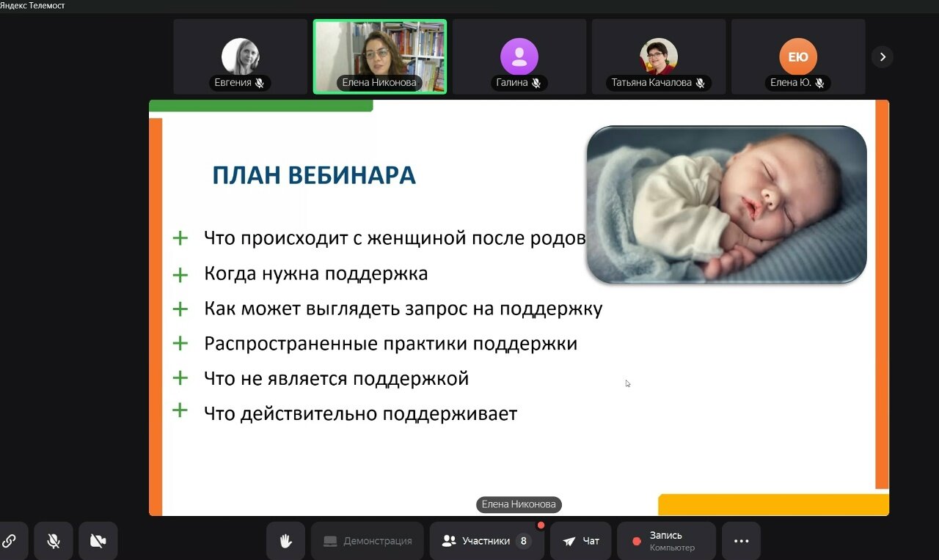This screenshot has width=939, height=560.
Task: Open the Участники participants panel
Action: point(486,541)
